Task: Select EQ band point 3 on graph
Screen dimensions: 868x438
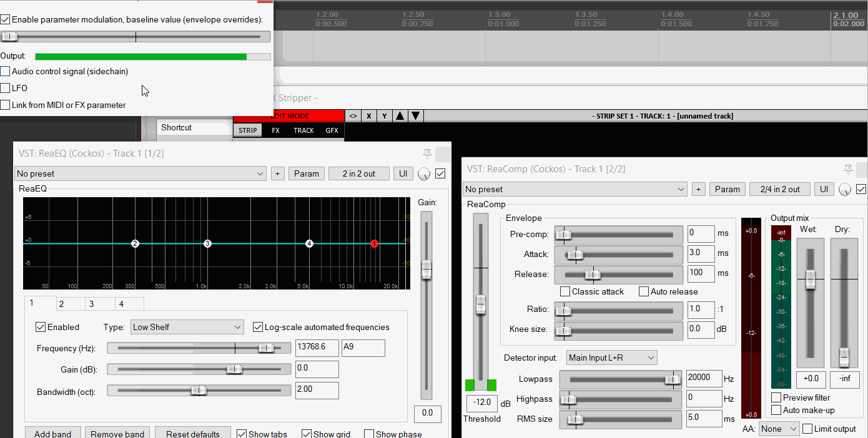Action: click(x=208, y=243)
